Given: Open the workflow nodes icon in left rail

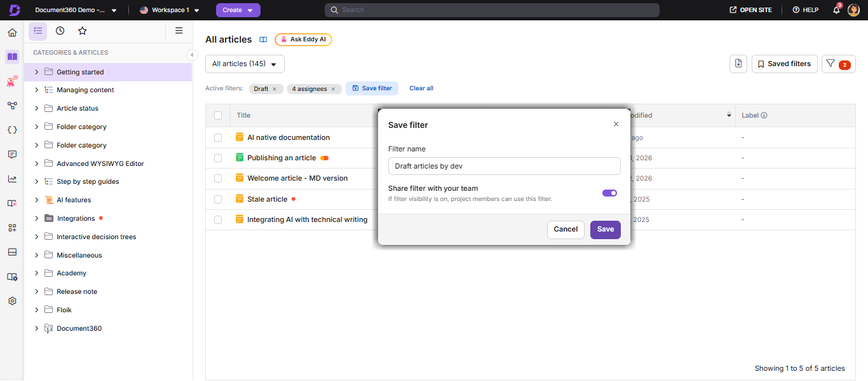Looking at the screenshot, I should pos(12,106).
